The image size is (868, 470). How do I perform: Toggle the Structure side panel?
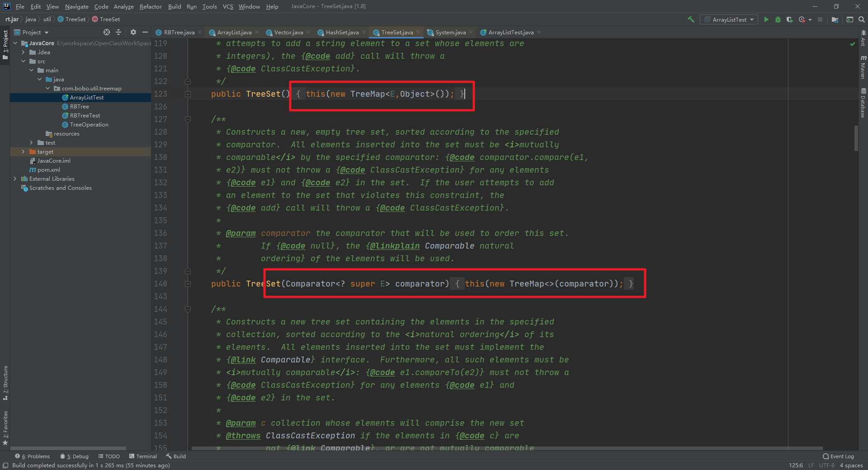point(5,383)
